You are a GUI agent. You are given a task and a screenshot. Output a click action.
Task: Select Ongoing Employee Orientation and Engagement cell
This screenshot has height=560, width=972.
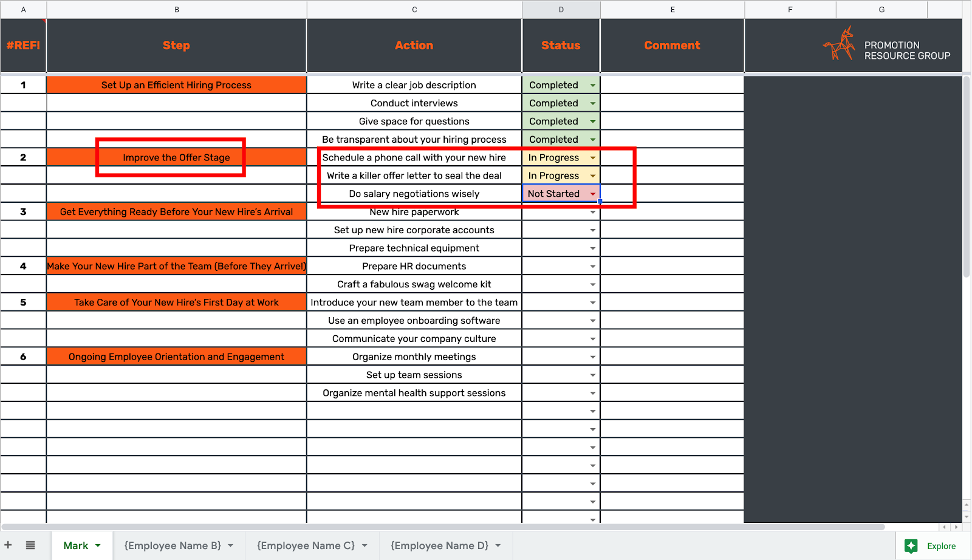(177, 357)
